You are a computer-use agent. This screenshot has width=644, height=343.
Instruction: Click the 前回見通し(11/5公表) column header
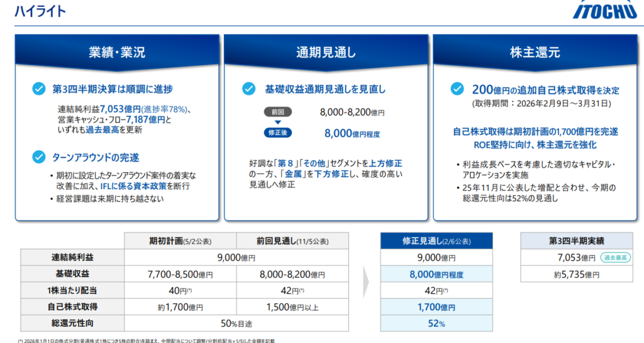[x=293, y=241]
